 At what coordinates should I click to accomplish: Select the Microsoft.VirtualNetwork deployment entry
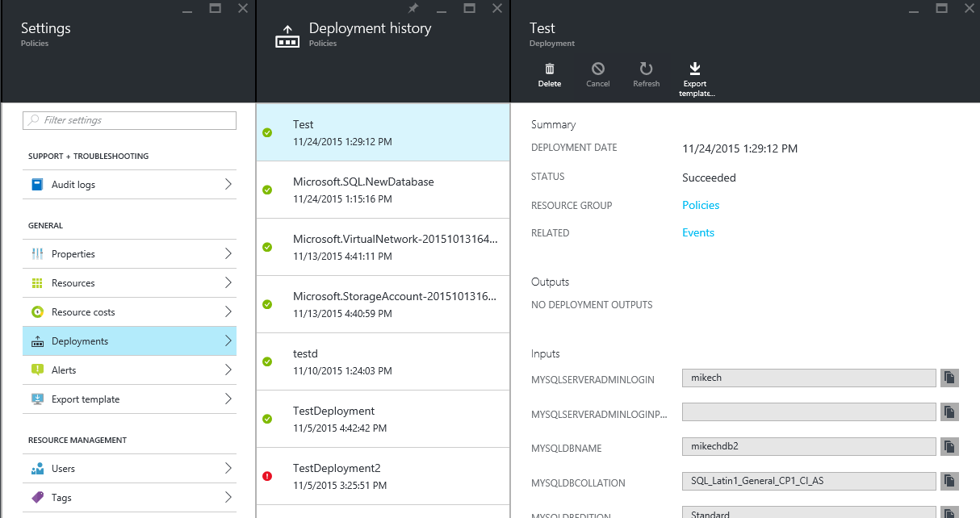(383, 247)
